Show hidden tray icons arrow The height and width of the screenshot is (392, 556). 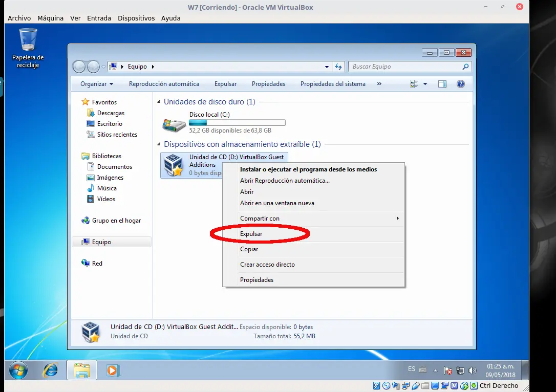[435, 371]
